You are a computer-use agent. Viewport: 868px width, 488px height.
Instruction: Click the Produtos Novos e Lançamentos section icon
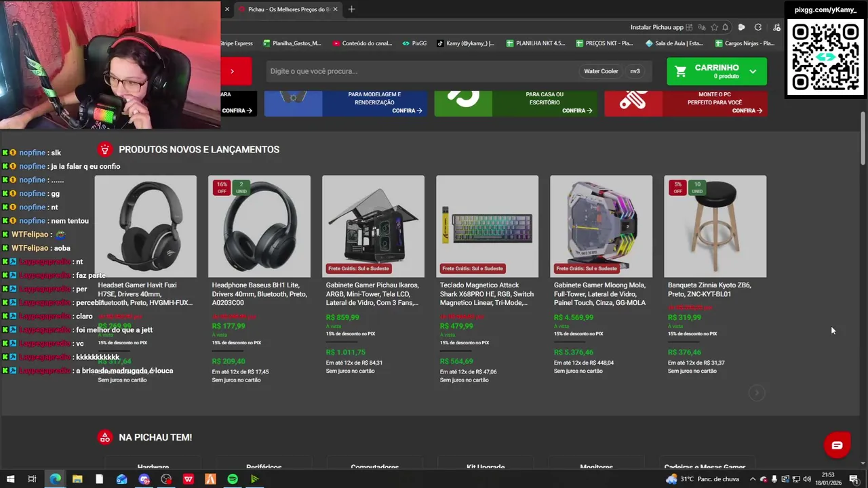tap(104, 149)
